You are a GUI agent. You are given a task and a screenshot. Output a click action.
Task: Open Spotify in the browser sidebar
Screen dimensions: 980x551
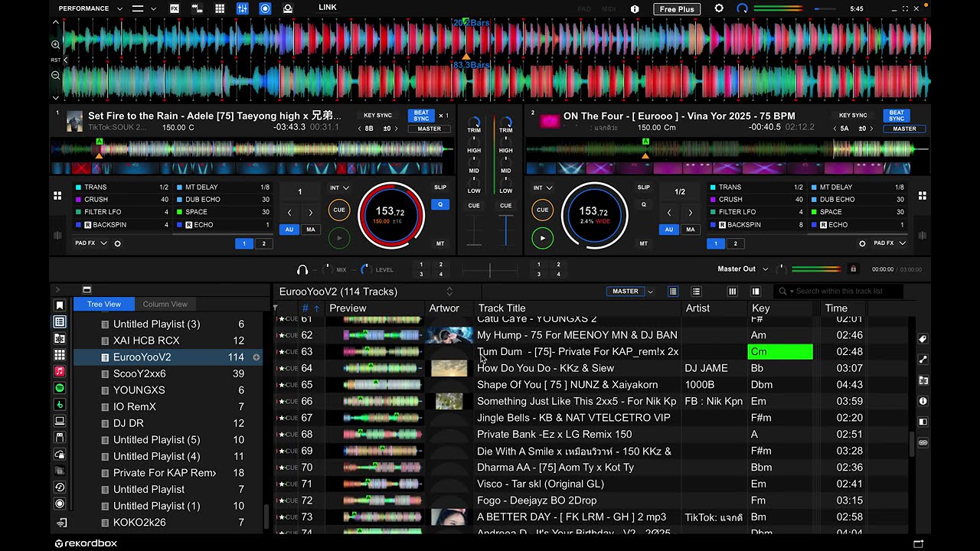60,388
